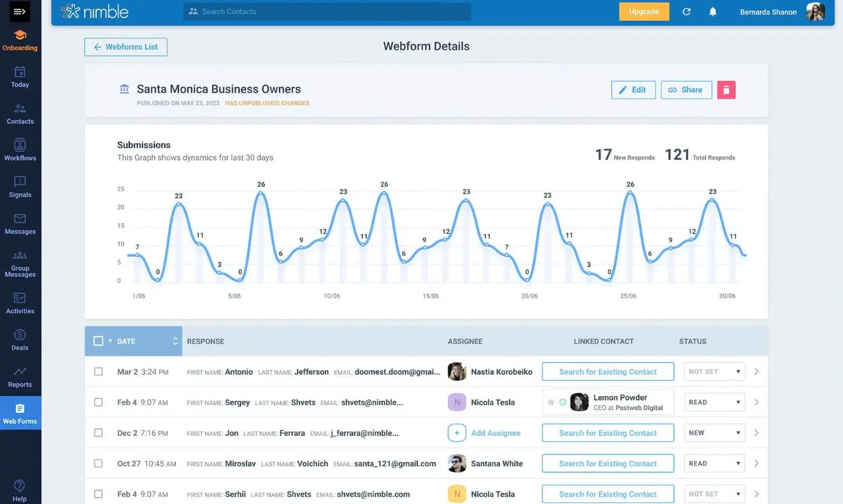The image size is (843, 504).
Task: Click the 121 Total Responds figure
Action: pyautogui.click(x=700, y=155)
